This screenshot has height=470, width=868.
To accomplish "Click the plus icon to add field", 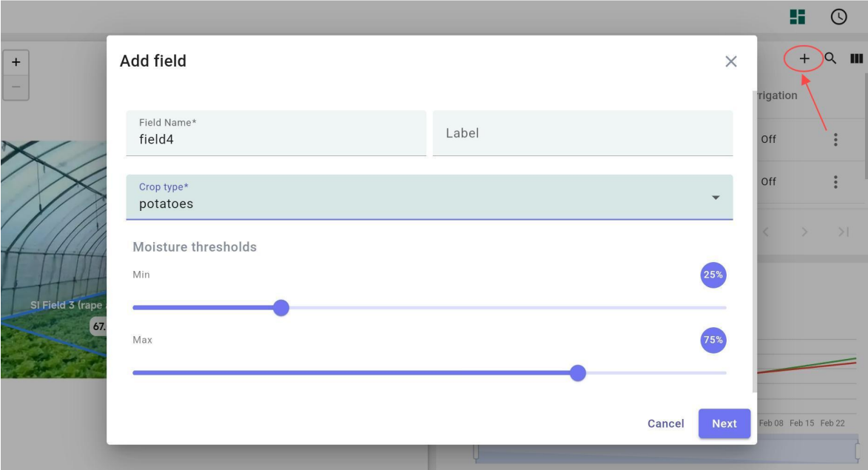I will tap(804, 58).
